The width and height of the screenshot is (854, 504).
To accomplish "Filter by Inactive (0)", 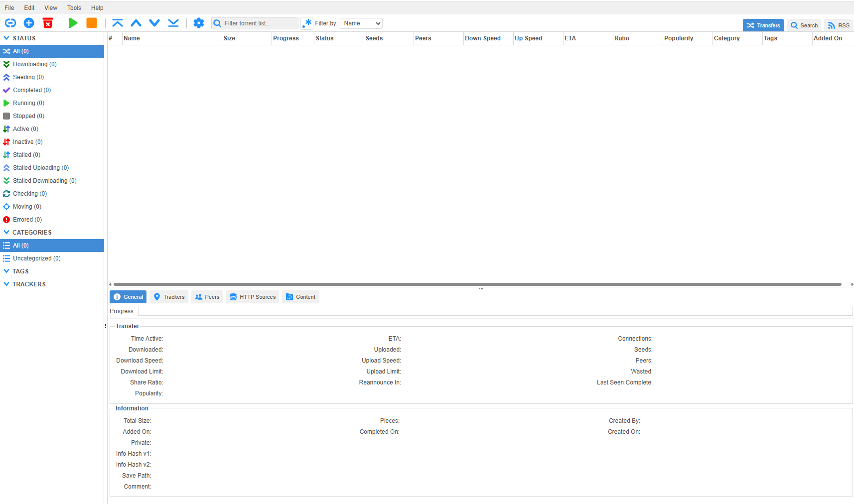I will 52,142.
